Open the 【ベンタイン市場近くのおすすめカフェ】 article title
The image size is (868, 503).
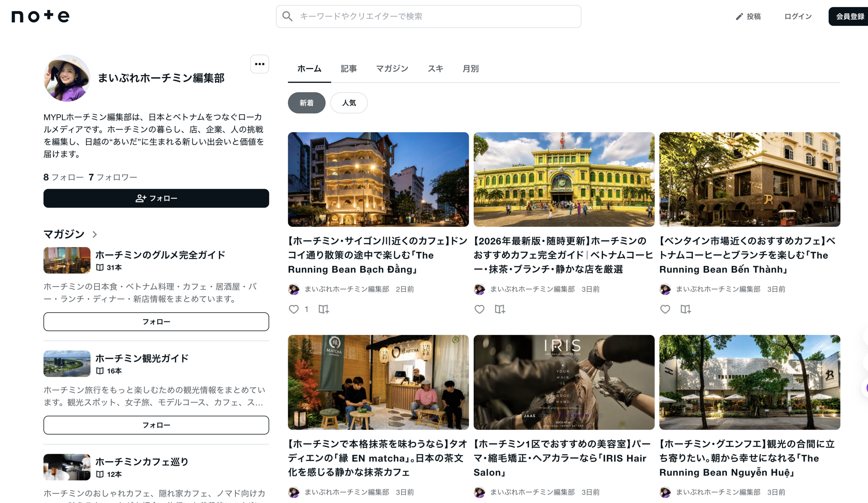click(747, 255)
